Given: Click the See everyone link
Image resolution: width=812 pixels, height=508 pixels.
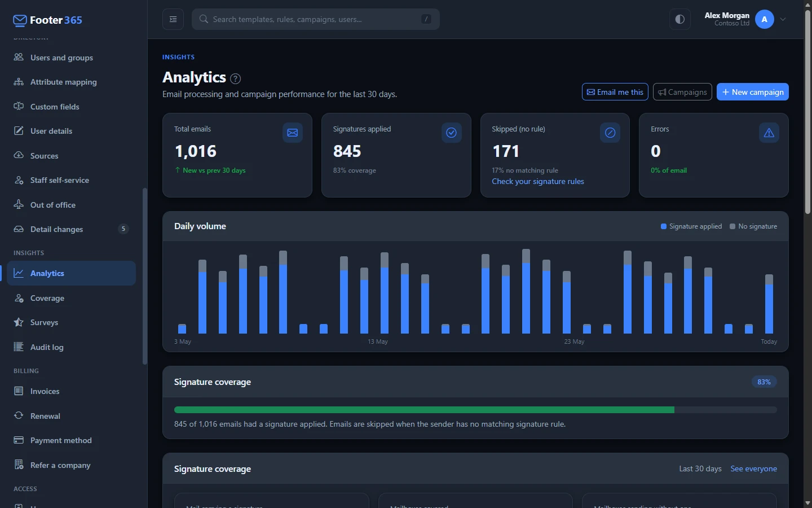Looking at the screenshot, I should pyautogui.click(x=753, y=468).
